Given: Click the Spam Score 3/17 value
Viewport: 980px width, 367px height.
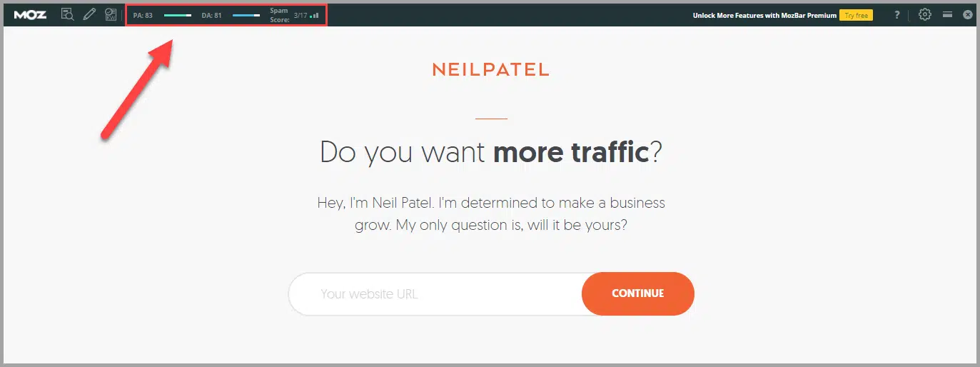Looking at the screenshot, I should tap(300, 15).
